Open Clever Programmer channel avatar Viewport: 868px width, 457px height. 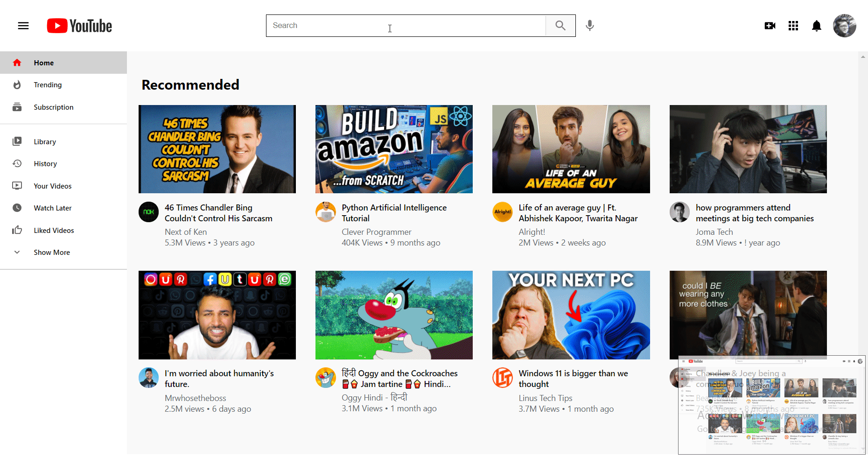tap(326, 212)
